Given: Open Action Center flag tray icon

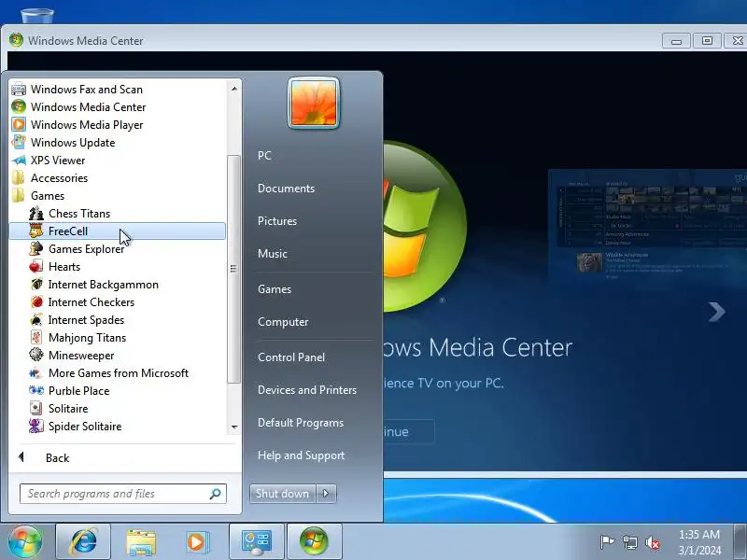Looking at the screenshot, I should [x=607, y=542].
